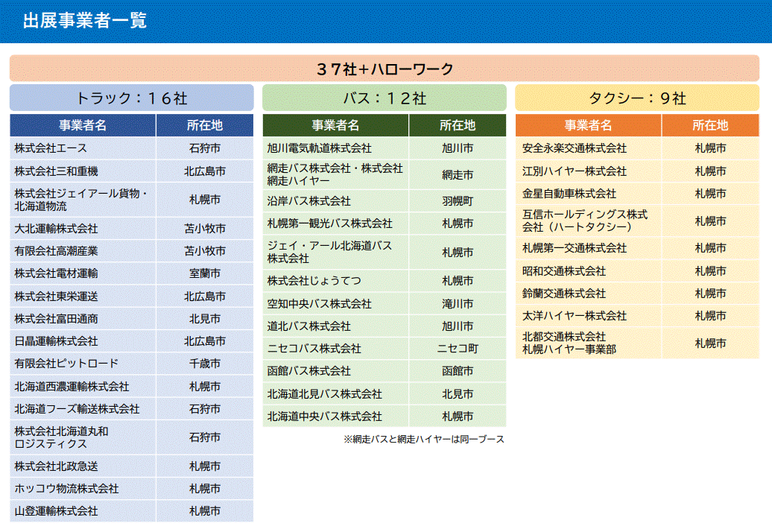Select ホッコウ物流株式会社 company name

[66, 489]
